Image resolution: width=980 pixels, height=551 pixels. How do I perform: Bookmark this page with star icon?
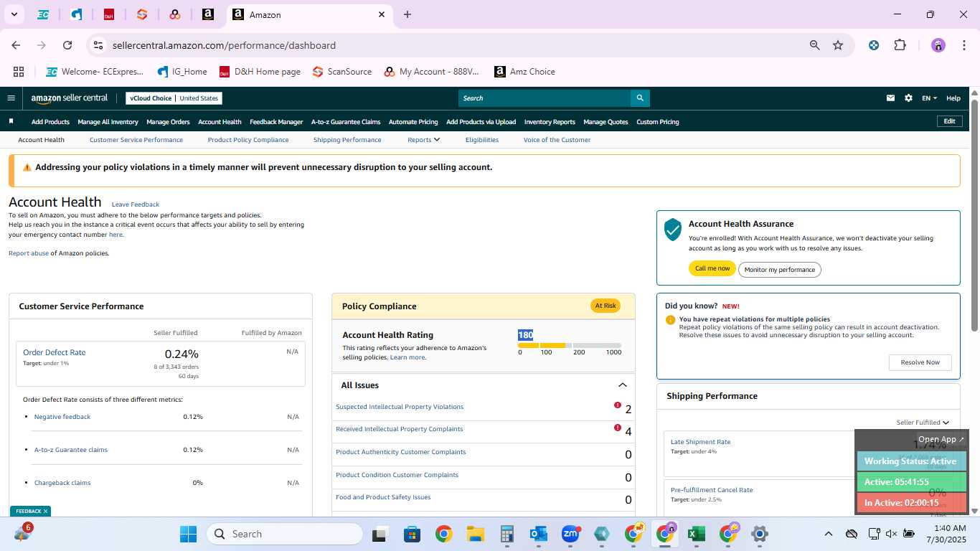click(838, 45)
